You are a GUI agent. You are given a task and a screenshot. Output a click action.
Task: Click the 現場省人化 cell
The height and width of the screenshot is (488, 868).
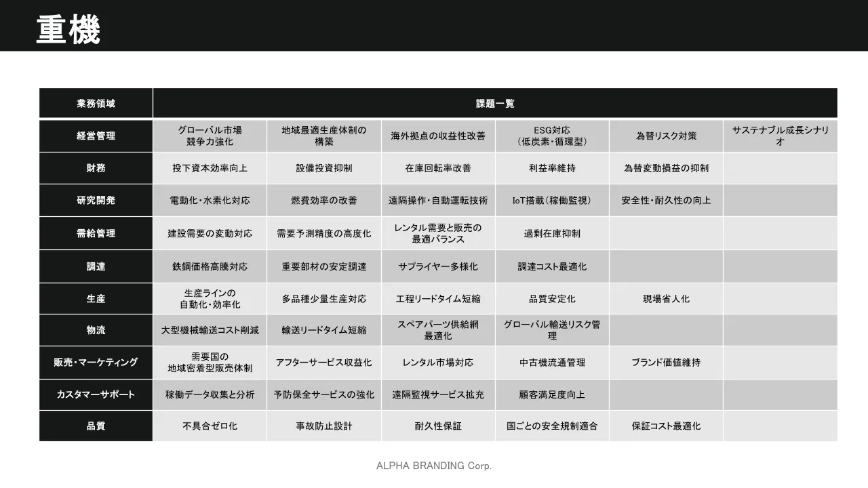tap(666, 299)
